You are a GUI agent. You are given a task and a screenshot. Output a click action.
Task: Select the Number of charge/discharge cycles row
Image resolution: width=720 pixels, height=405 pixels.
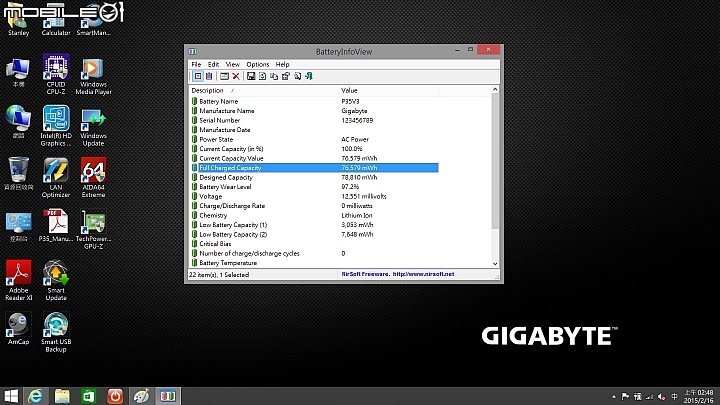click(x=314, y=253)
